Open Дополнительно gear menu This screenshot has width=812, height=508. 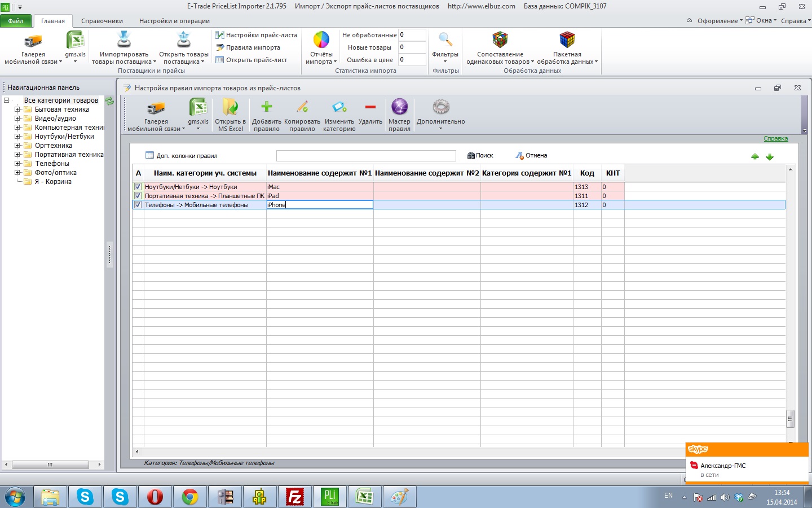(441, 115)
